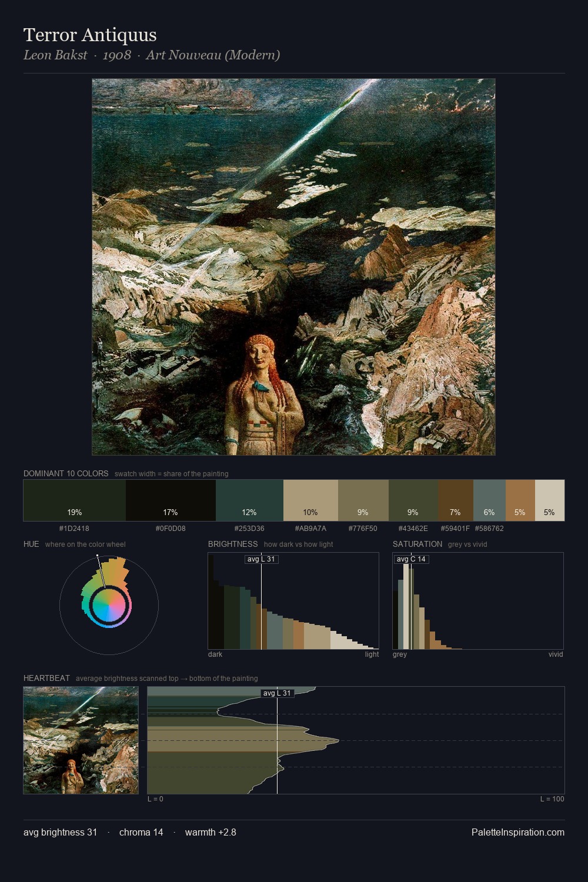Select the first 9% olive-brown swatch
588x882 pixels.
pyautogui.click(x=363, y=500)
